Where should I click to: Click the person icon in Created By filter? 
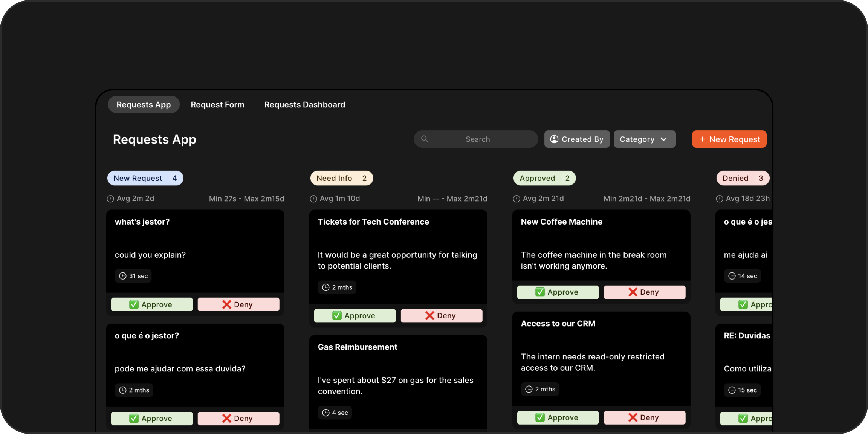554,139
